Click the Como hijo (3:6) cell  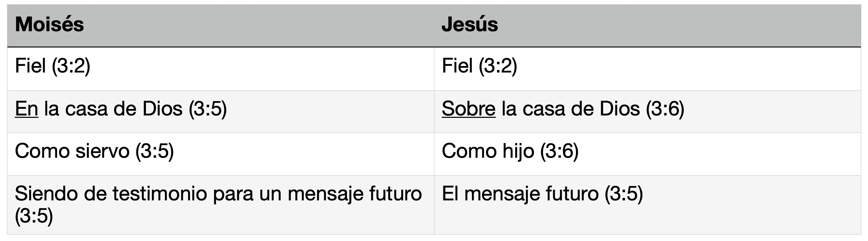point(647,154)
